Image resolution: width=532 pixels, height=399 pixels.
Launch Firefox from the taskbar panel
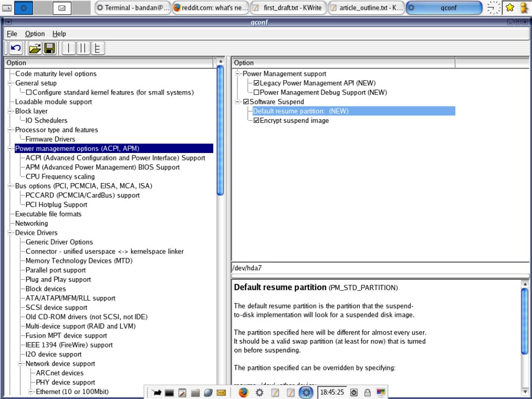(x=242, y=392)
